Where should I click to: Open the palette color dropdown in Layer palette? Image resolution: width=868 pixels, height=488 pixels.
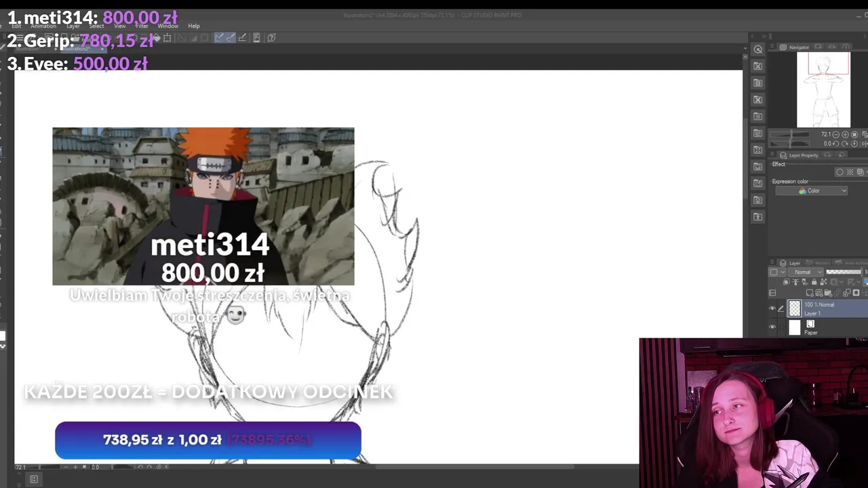778,272
